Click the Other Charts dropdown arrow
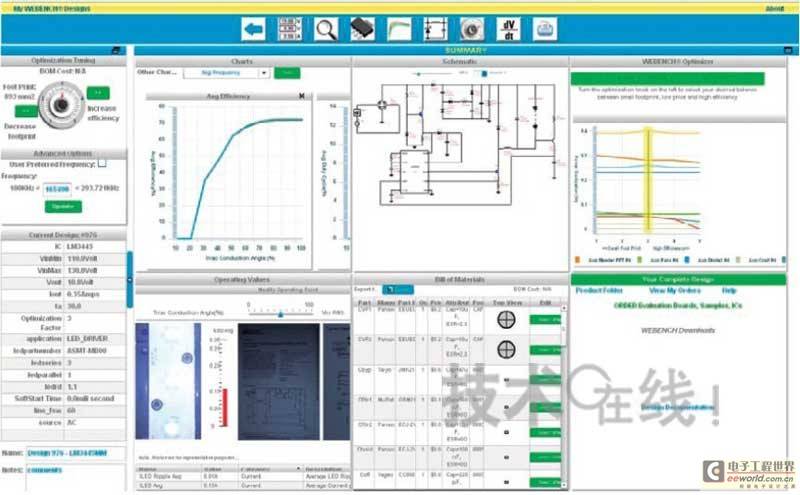This screenshot has height=495, width=800. tap(264, 73)
